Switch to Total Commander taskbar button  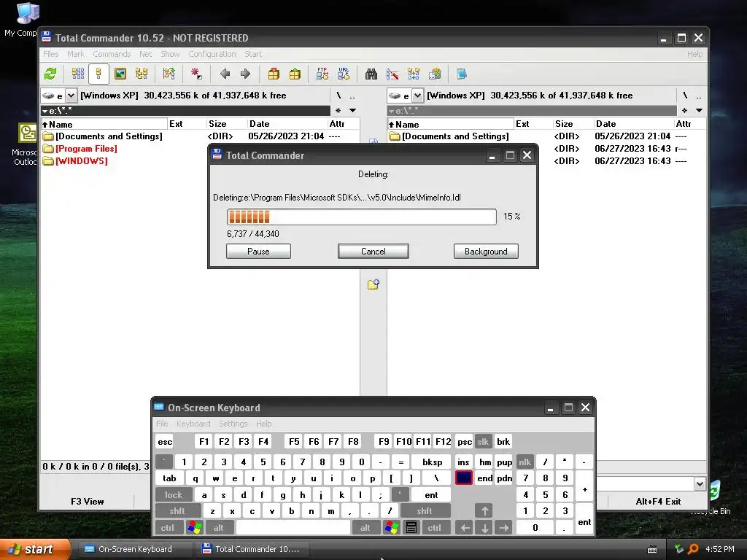pyautogui.click(x=252, y=549)
